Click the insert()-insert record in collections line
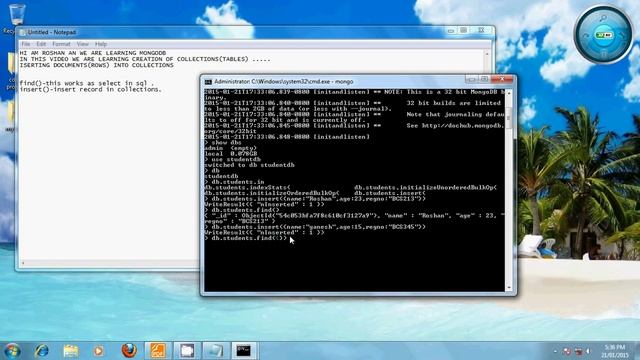 pos(91,89)
